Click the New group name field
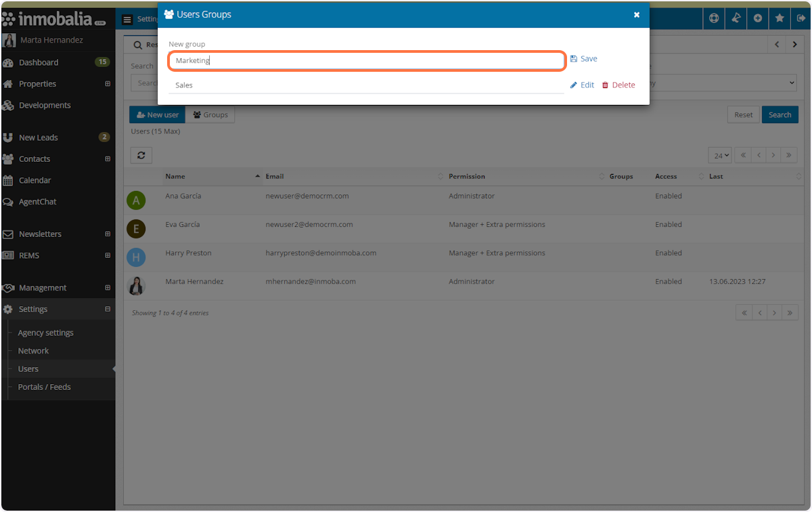This screenshot has height=512, width=812. [366, 61]
